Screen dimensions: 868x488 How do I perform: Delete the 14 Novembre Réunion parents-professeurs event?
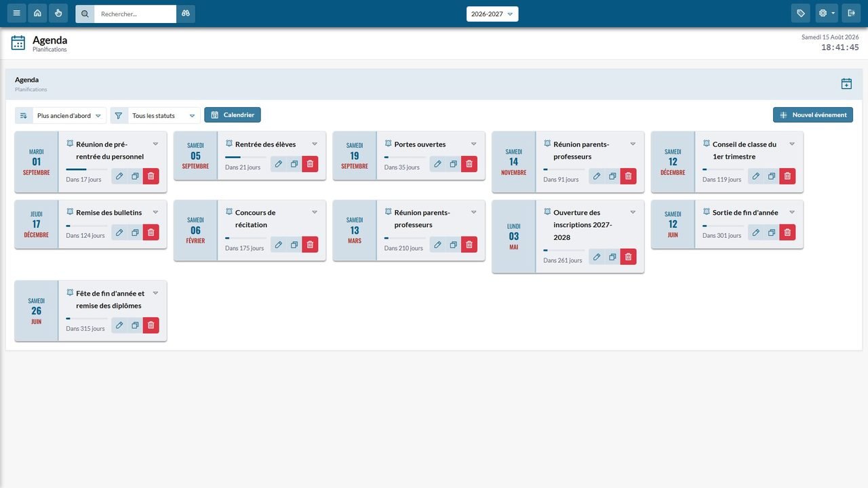629,176
